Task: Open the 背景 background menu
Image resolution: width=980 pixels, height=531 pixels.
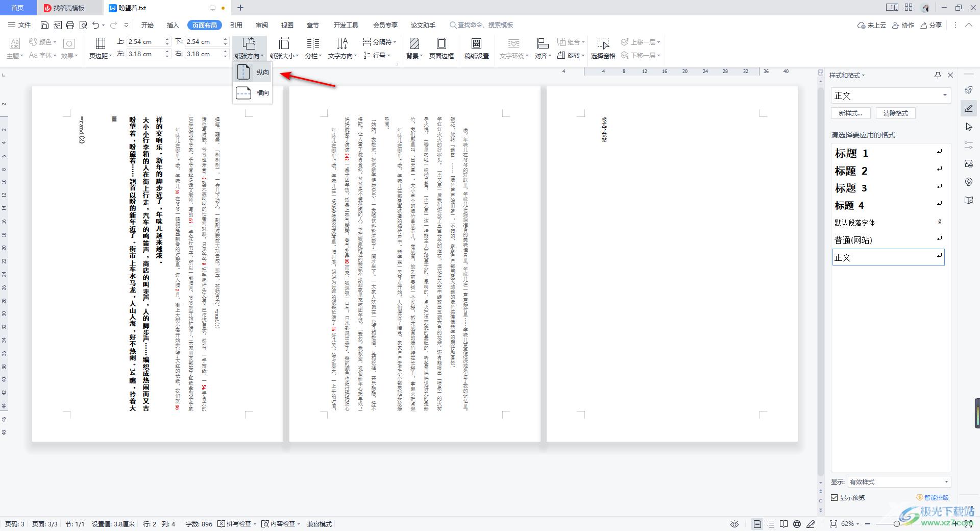Action: pos(414,49)
